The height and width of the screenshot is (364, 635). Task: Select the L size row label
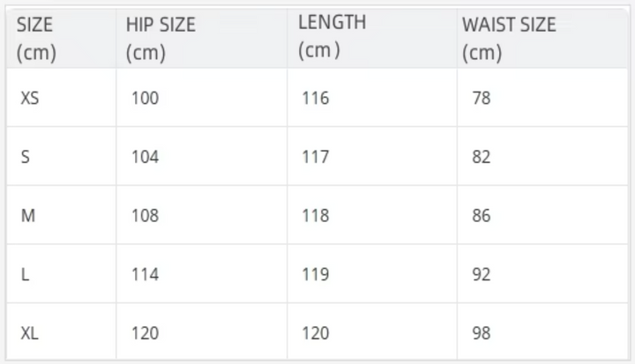(x=25, y=274)
